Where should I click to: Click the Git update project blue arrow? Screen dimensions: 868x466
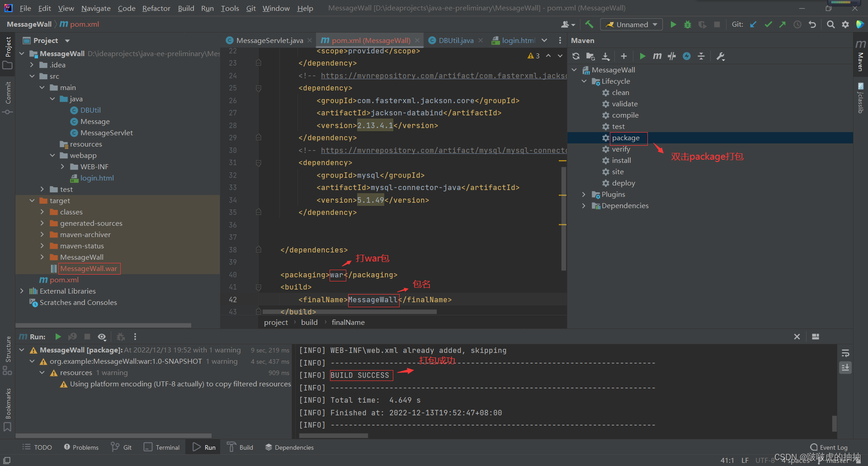pos(754,24)
